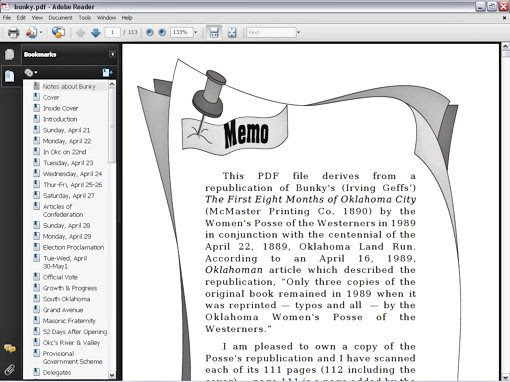510x382 pixels.
Task: Jump to Introduction bookmark
Action: pos(60,119)
